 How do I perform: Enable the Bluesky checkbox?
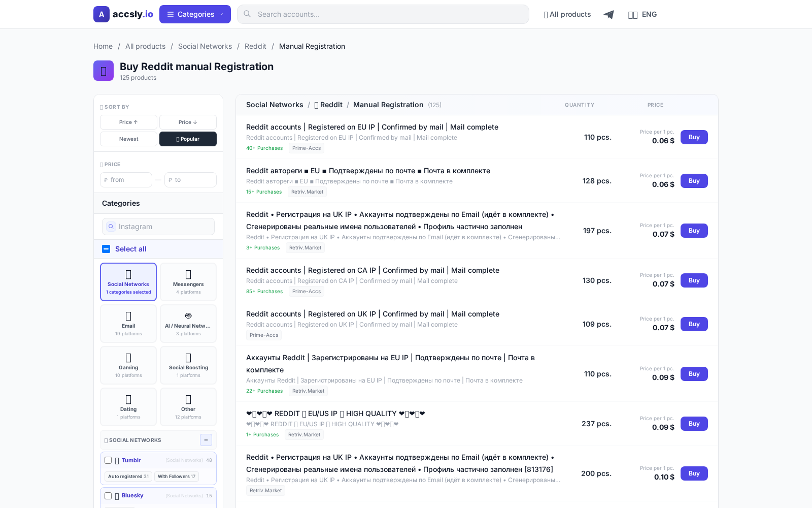(108, 496)
